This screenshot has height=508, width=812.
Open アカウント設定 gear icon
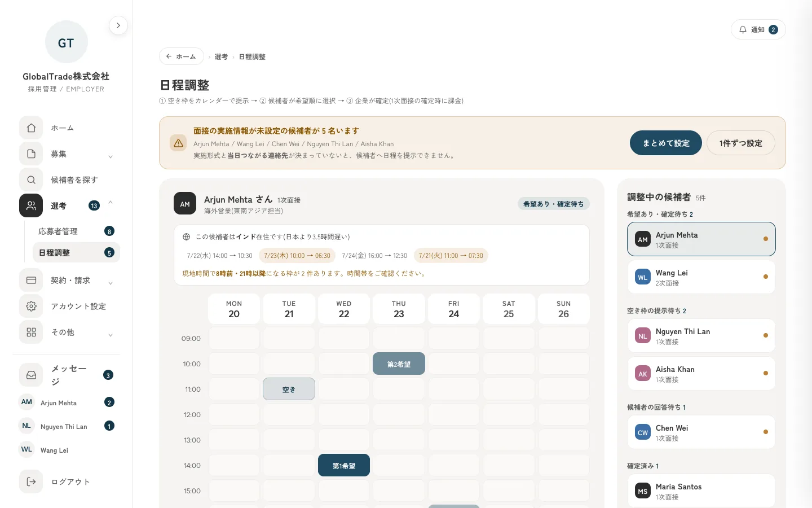(x=31, y=306)
